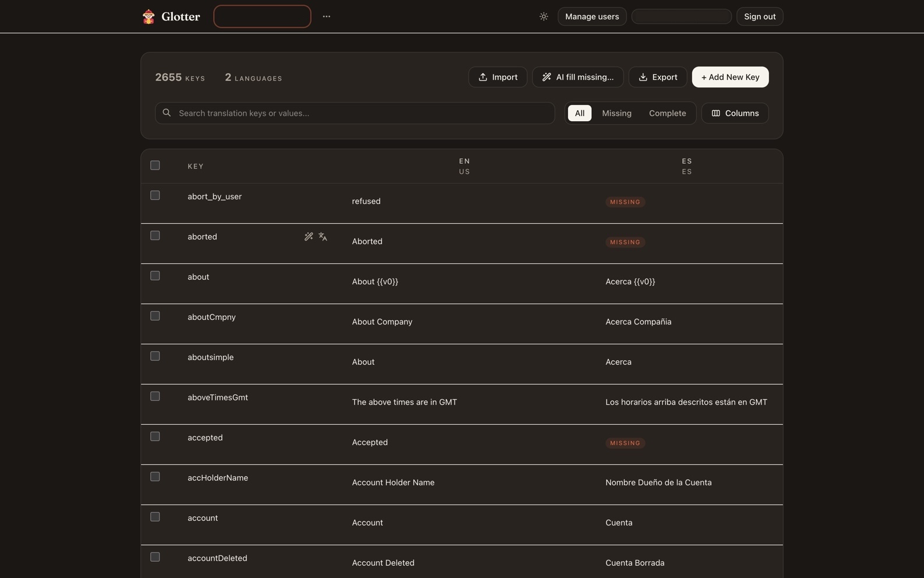This screenshot has height=578, width=924.
Task: Click English value 'Account Deleted'
Action: coord(383,563)
